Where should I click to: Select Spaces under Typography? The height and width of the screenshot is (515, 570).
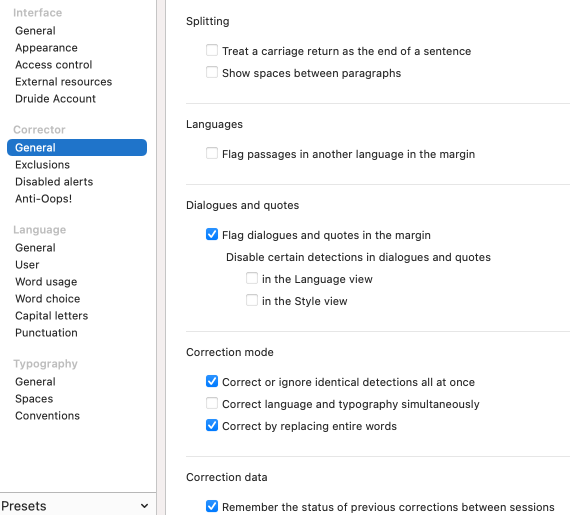[34, 399]
